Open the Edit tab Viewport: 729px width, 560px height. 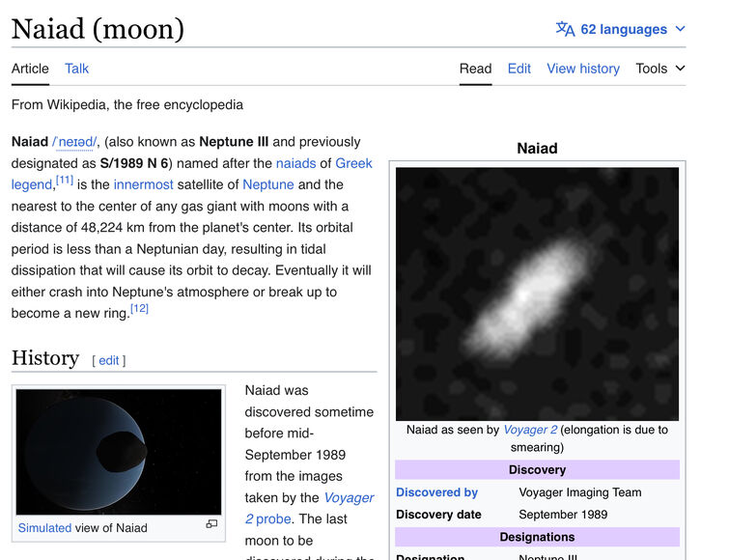pyautogui.click(x=519, y=69)
